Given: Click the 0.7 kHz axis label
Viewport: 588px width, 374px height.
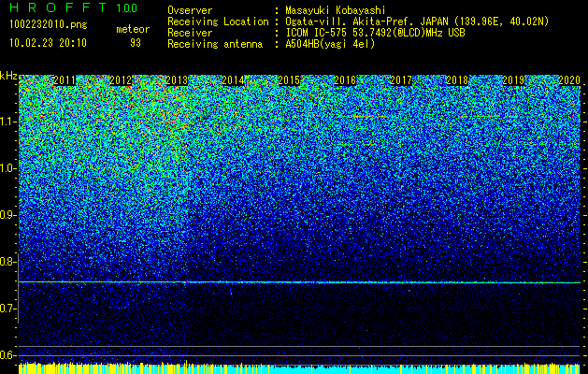Looking at the screenshot, I should click(x=8, y=309).
